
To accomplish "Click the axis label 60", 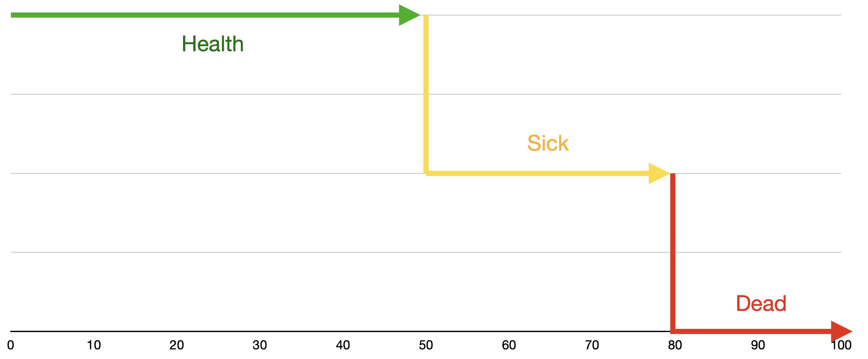I will (x=509, y=345).
